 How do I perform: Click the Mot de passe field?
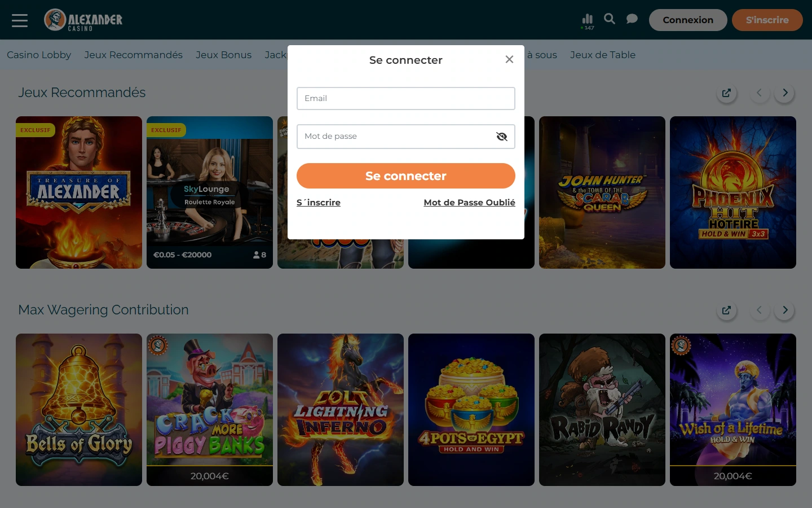tap(406, 137)
